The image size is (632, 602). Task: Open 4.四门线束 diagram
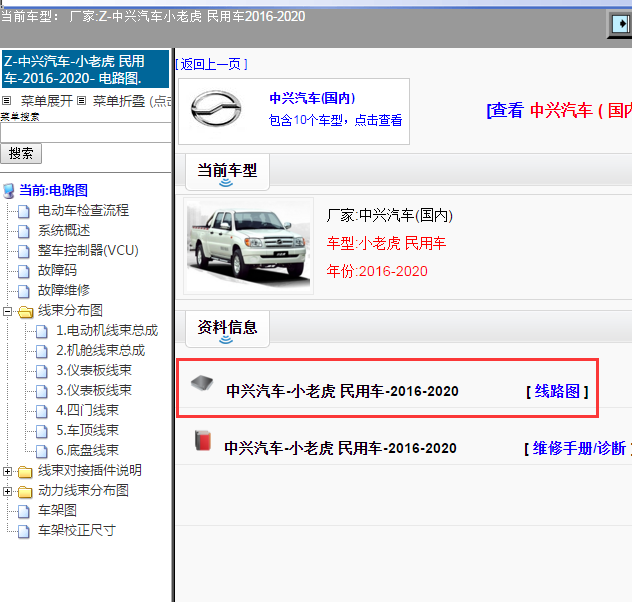coord(87,411)
